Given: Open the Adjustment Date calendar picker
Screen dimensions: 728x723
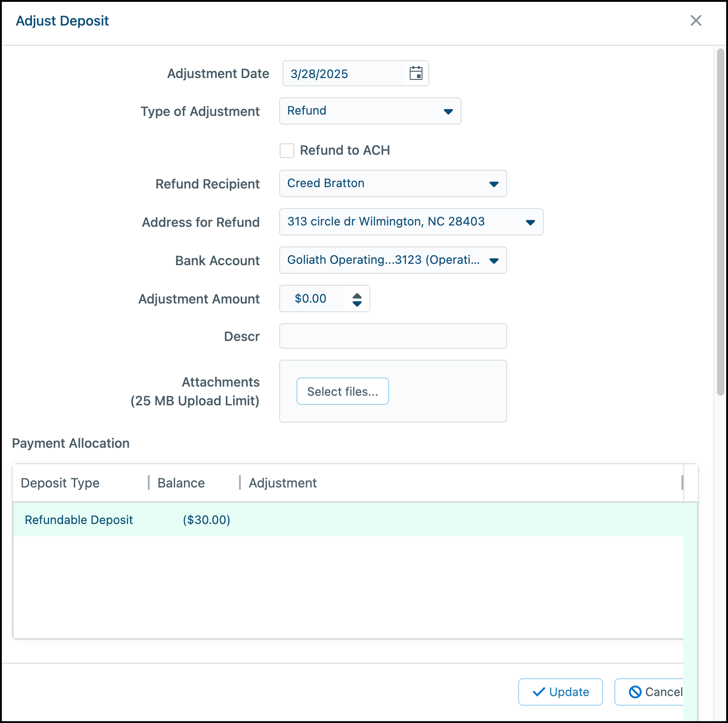Looking at the screenshot, I should pyautogui.click(x=416, y=73).
